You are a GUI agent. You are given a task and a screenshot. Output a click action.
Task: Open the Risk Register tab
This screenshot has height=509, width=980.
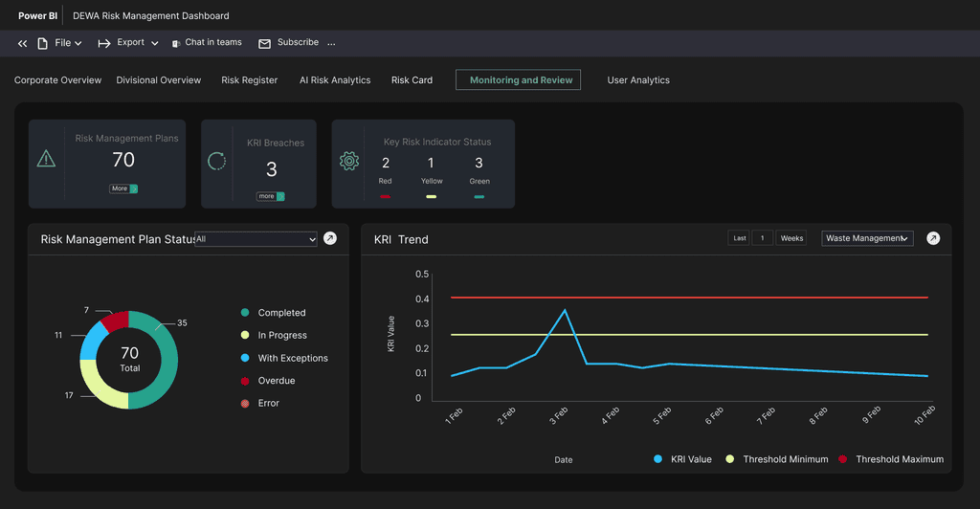point(250,80)
